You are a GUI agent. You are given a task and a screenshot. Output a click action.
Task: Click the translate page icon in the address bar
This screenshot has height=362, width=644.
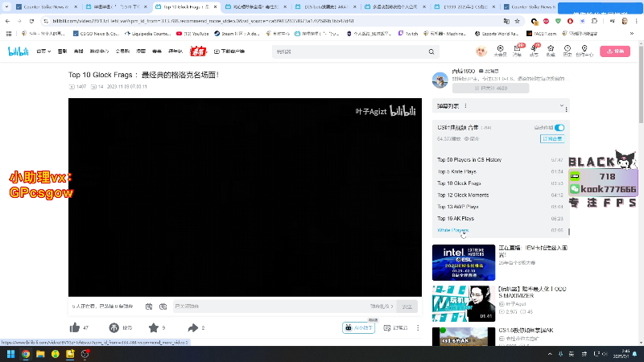click(506, 21)
